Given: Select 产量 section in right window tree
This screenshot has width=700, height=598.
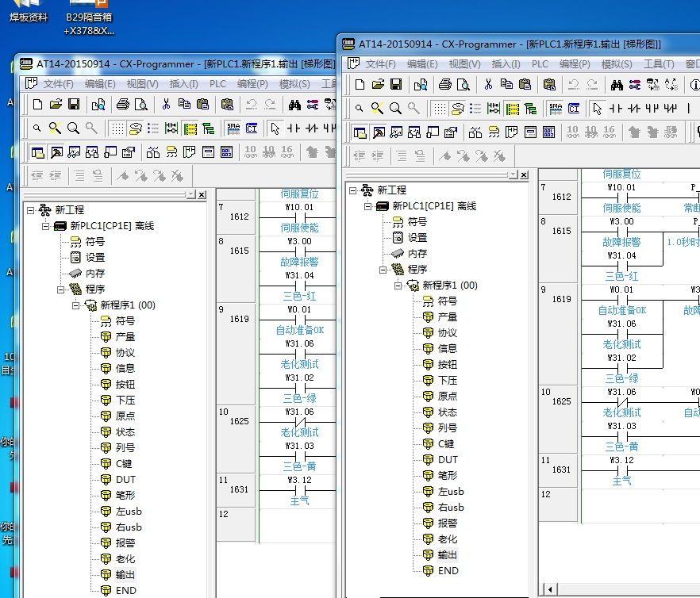Looking at the screenshot, I should point(448,317).
